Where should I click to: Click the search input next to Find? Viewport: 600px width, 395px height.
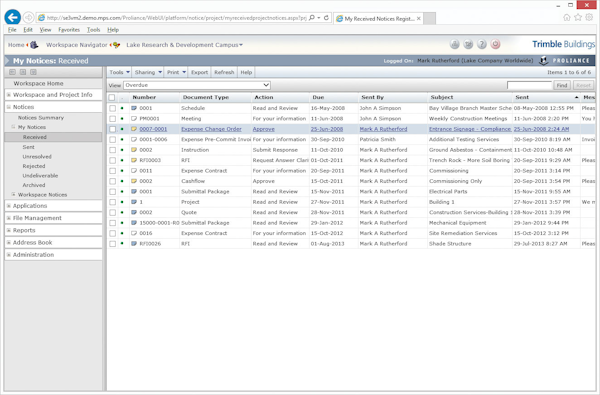pyautogui.click(x=529, y=85)
